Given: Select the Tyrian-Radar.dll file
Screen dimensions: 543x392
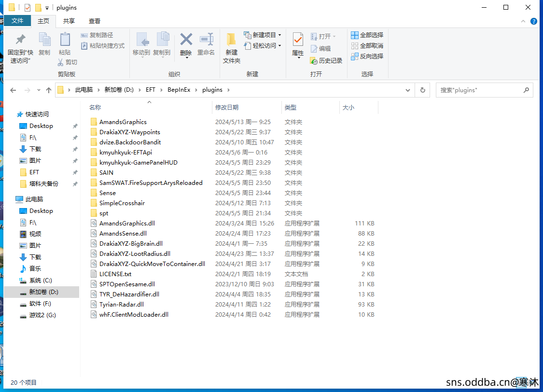Looking at the screenshot, I should point(121,305).
